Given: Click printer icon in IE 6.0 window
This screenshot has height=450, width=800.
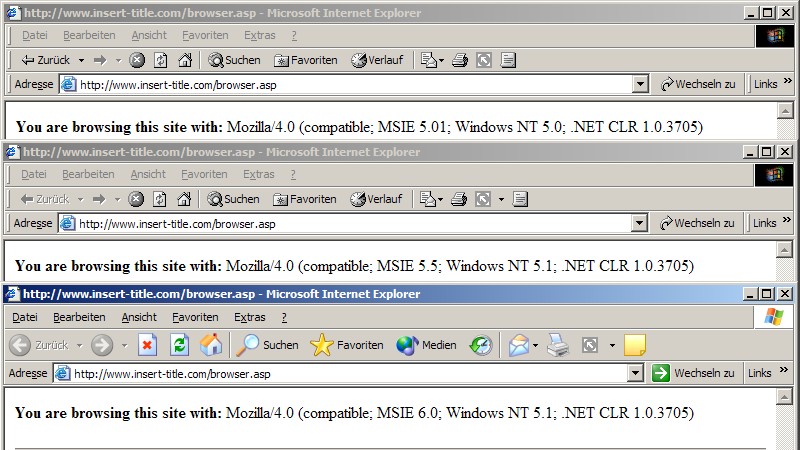Looking at the screenshot, I should click(x=558, y=345).
